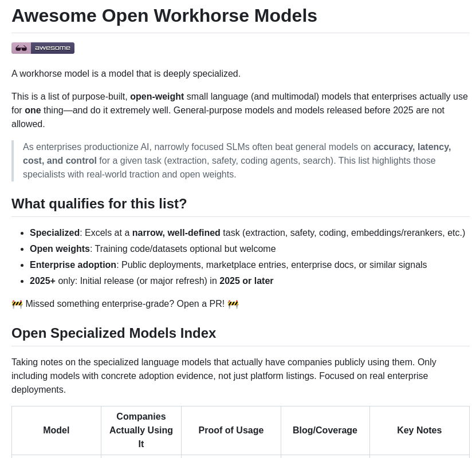Click the blockquote accent bar
The image size is (476, 458).
coord(13,160)
